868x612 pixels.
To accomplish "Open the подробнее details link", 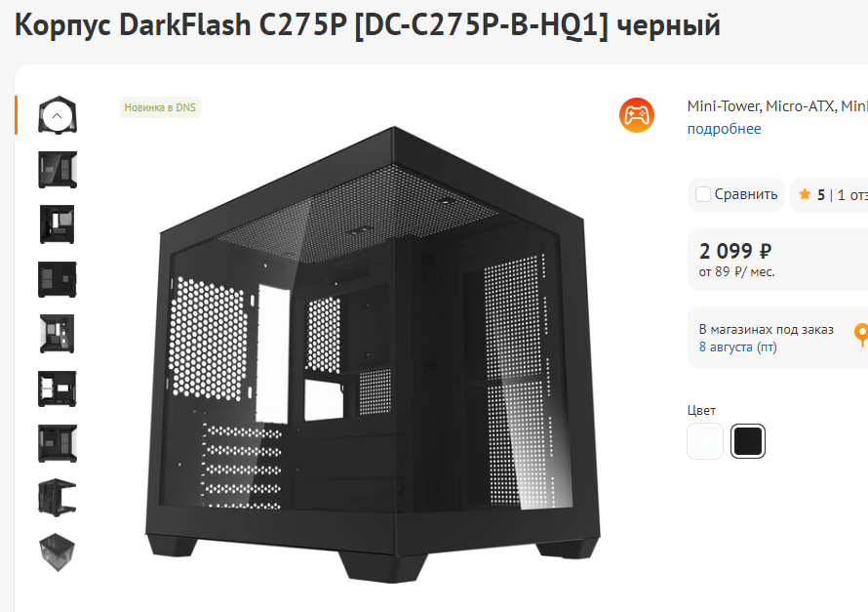I will [x=724, y=129].
